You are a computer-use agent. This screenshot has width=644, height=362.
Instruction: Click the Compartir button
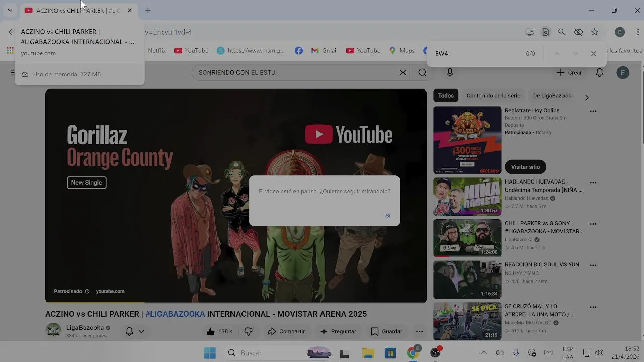pyautogui.click(x=286, y=331)
